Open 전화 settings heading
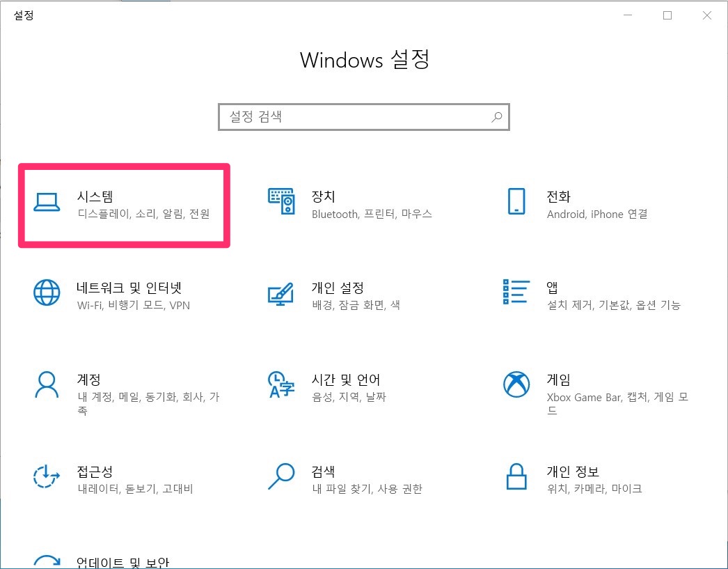 tap(559, 196)
